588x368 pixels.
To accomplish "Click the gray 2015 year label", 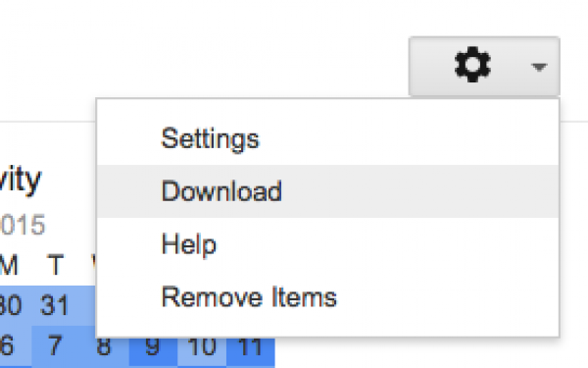I will pyautogui.click(x=23, y=225).
